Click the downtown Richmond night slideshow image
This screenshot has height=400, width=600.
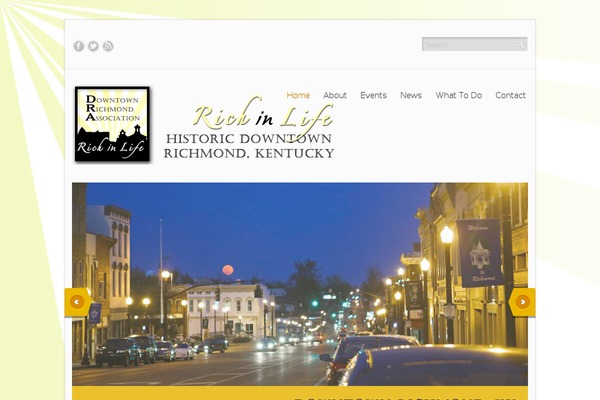pos(300,284)
